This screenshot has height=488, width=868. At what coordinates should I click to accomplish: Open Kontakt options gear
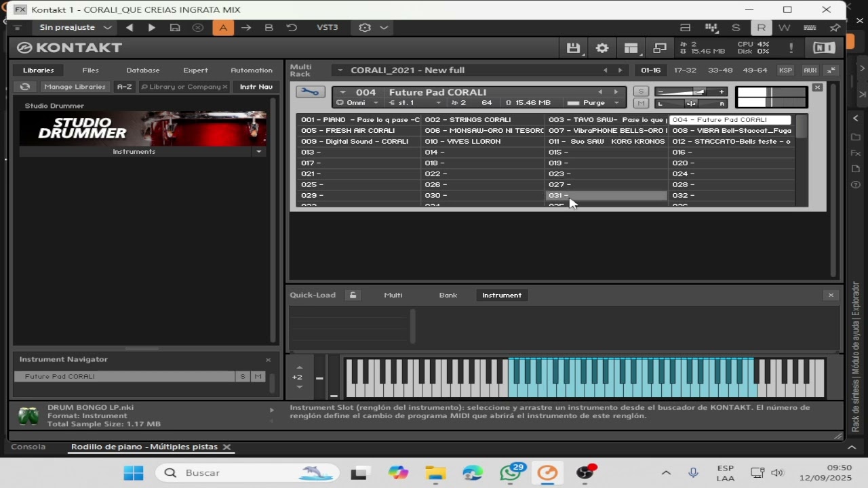[601, 48]
